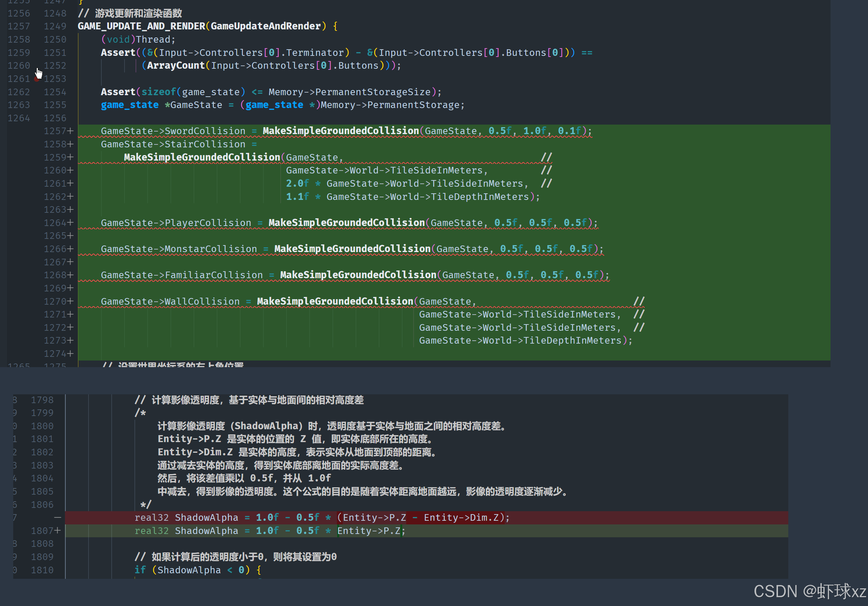Click 2.0f multiplier on line 1261
Image resolution: width=868 pixels, height=606 pixels.
(x=298, y=183)
